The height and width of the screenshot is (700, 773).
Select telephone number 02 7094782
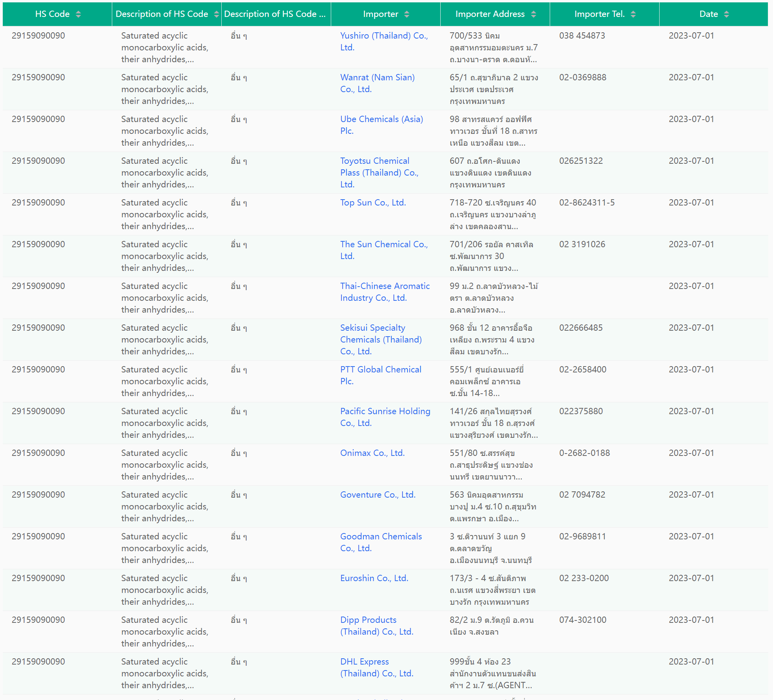pyautogui.click(x=582, y=494)
